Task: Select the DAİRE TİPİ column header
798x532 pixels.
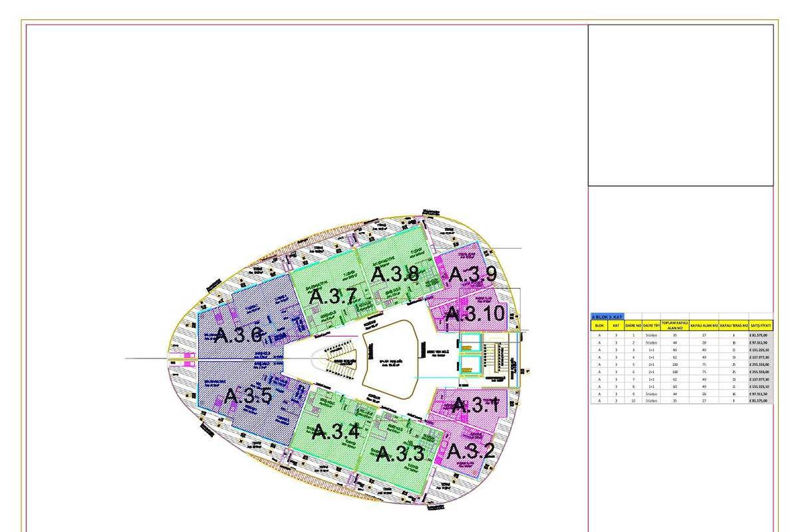Action: (x=651, y=326)
